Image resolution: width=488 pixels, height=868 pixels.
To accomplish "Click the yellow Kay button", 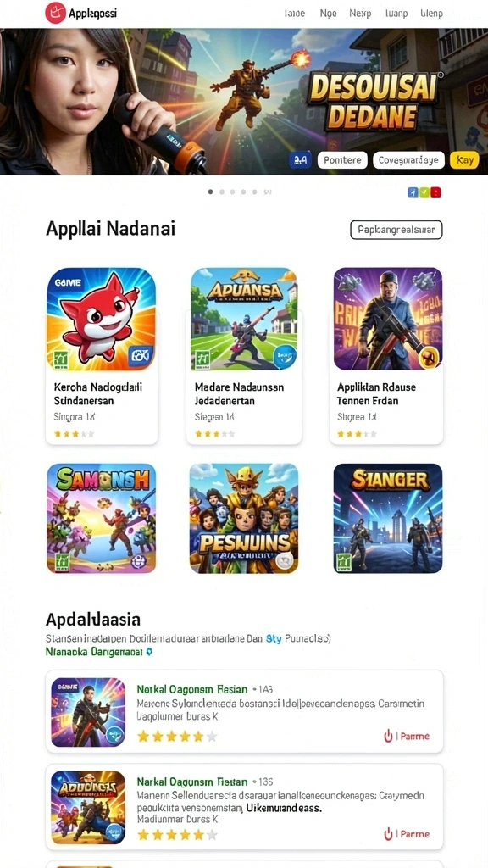I will click(x=465, y=160).
